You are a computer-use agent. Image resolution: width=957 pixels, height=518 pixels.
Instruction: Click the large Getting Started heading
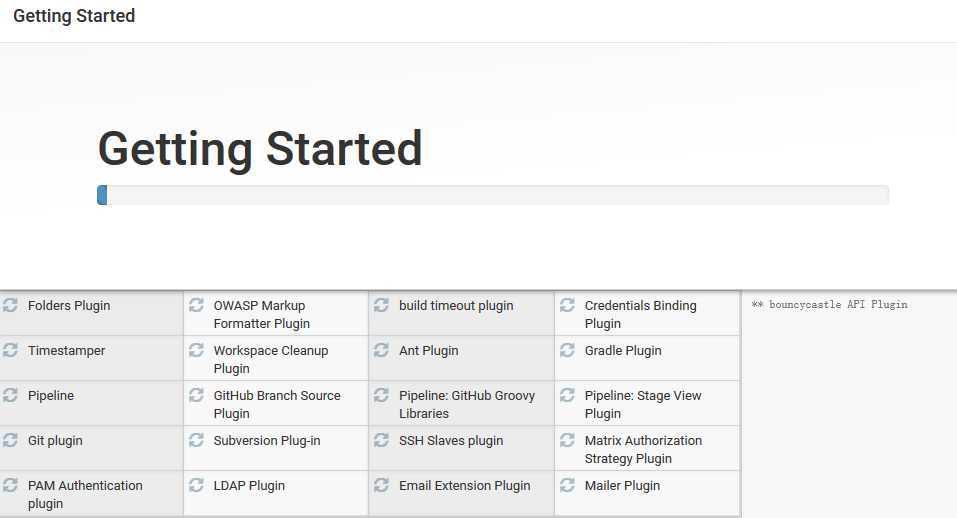(260, 149)
